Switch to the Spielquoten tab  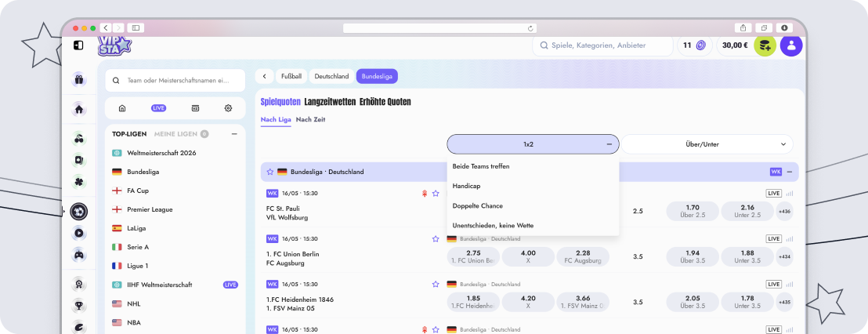tap(280, 102)
